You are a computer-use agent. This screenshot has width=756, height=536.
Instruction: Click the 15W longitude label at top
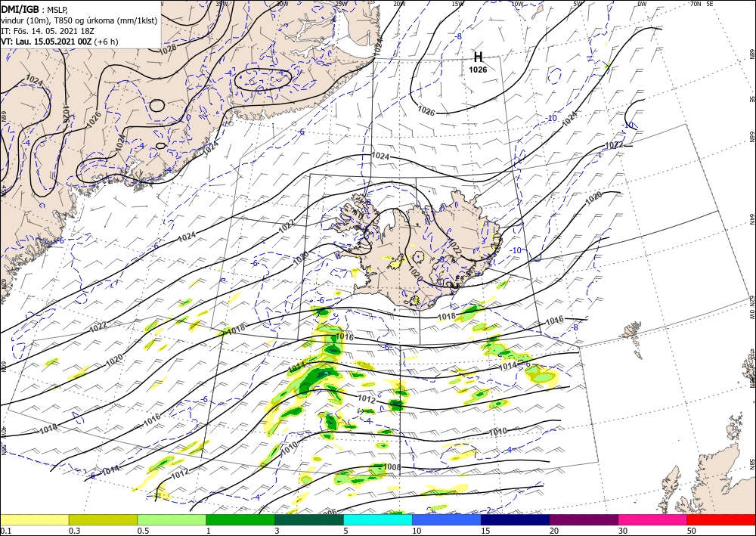(458, 4)
